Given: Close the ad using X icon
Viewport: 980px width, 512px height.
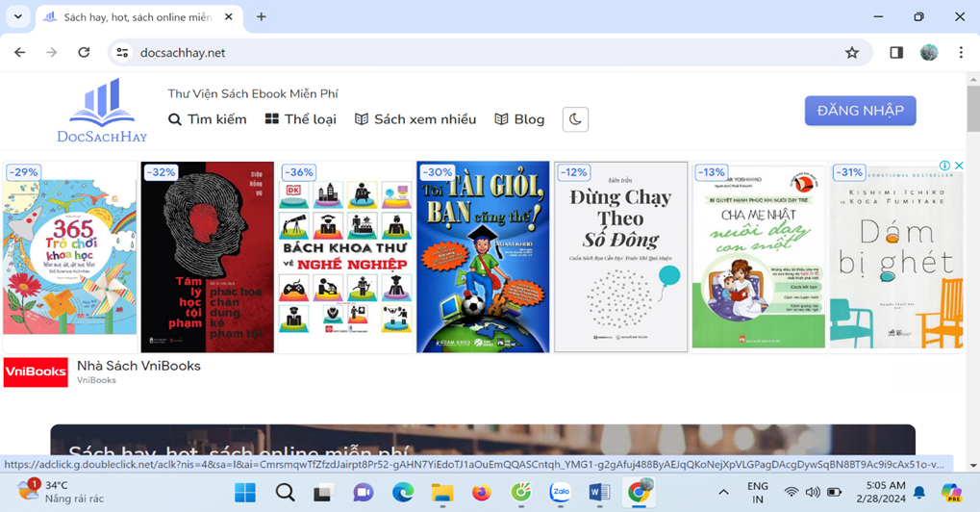Looking at the screenshot, I should coord(958,166).
